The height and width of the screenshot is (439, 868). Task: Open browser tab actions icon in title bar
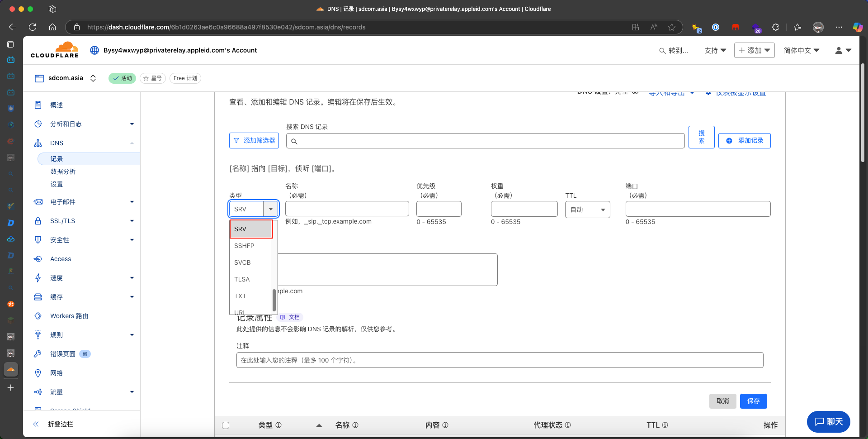coord(52,9)
